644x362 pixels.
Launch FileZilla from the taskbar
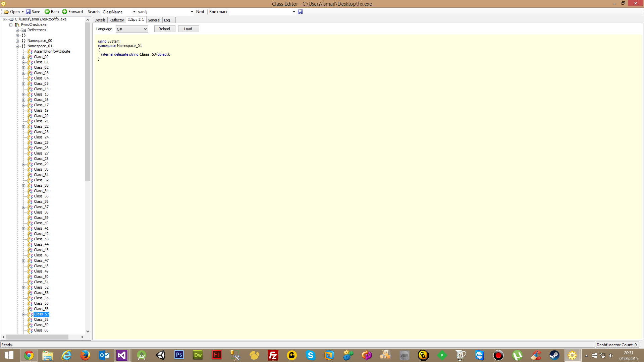[x=273, y=355]
